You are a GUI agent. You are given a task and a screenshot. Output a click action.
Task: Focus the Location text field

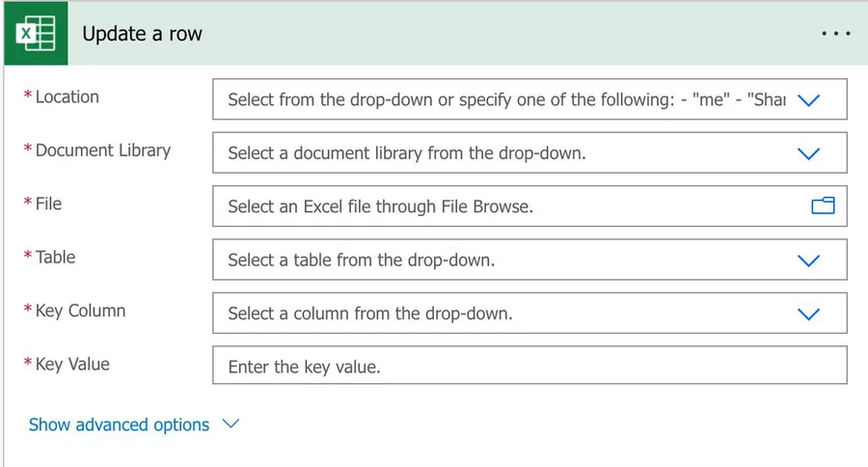pyautogui.click(x=502, y=99)
